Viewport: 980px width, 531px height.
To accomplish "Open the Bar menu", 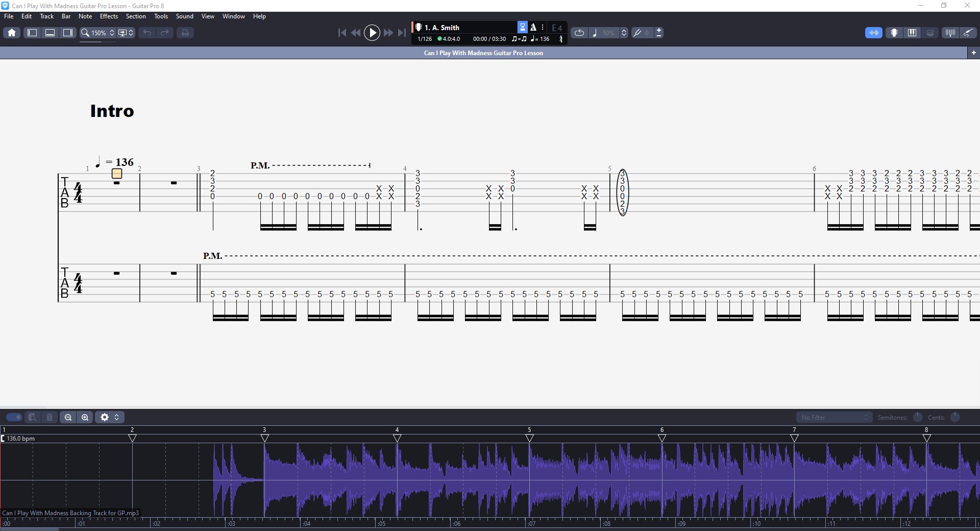I will tap(66, 16).
